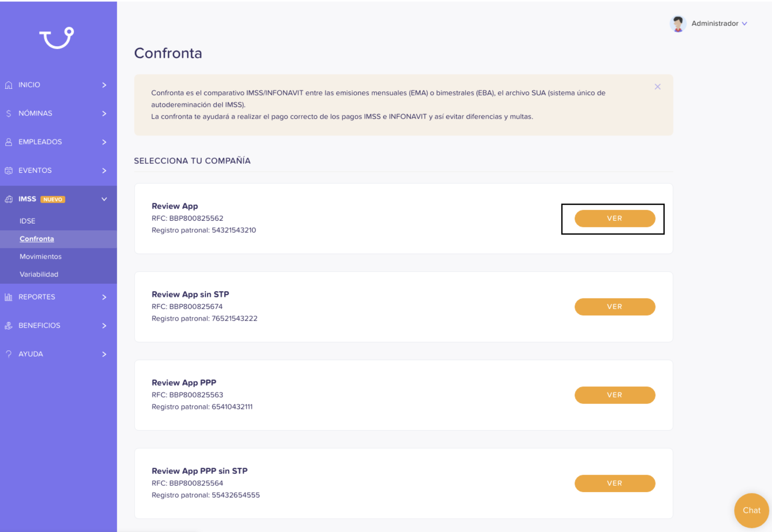Click the question mark icon beside AYUDA
The image size is (772, 532).
coord(8,354)
